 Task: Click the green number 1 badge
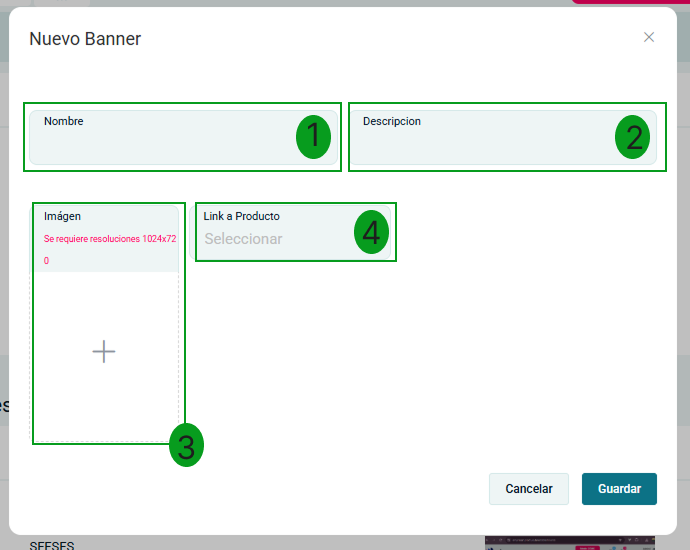click(313, 137)
